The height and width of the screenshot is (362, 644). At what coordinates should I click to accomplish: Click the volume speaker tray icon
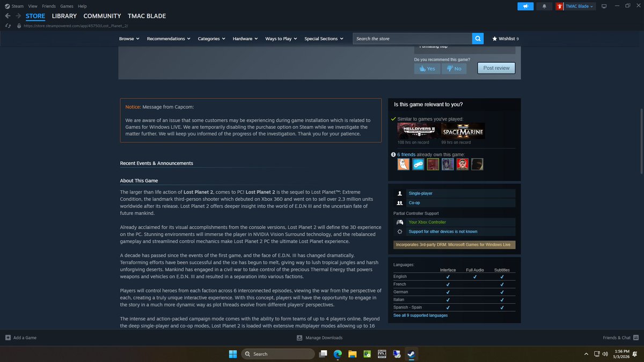pyautogui.click(x=605, y=354)
